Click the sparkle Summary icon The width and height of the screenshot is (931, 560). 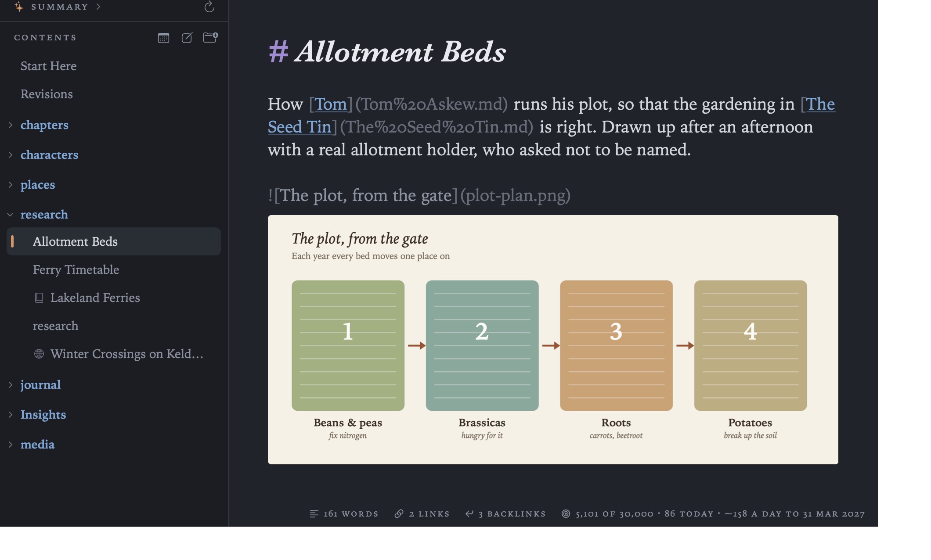click(18, 7)
